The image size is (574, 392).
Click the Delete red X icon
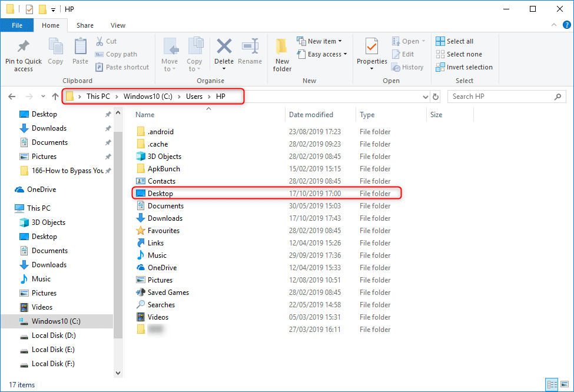point(224,46)
